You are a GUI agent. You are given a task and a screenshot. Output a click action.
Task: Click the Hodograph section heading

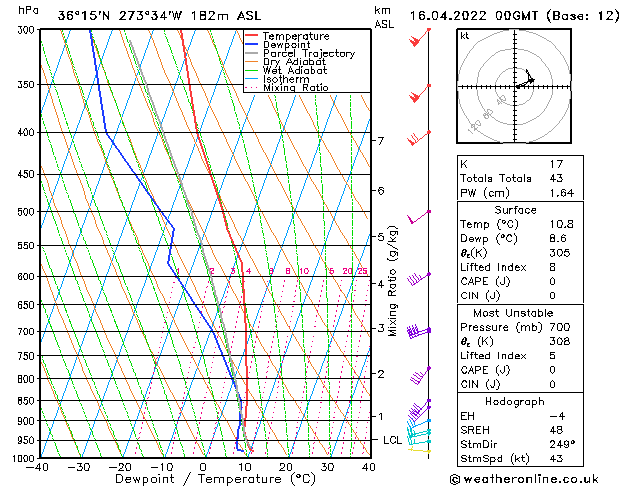515,402
